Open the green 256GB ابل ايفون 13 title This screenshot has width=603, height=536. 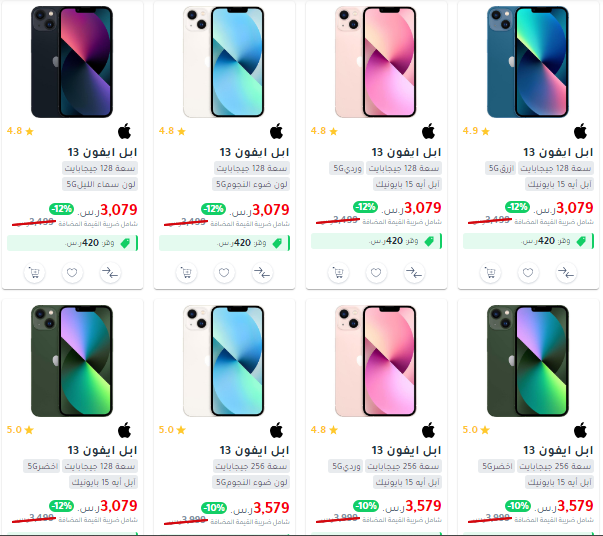click(558, 450)
